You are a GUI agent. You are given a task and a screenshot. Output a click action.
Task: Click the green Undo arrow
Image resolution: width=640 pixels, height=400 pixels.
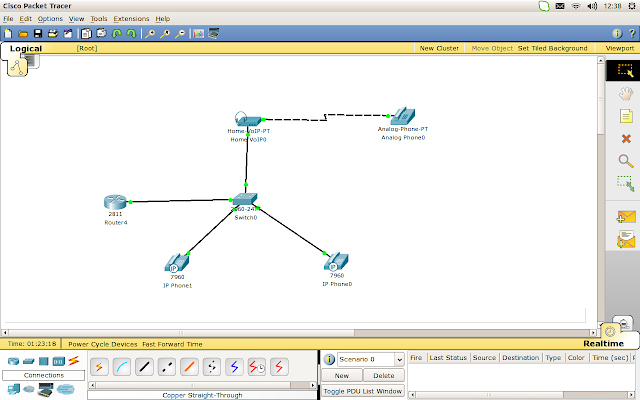click(117, 33)
